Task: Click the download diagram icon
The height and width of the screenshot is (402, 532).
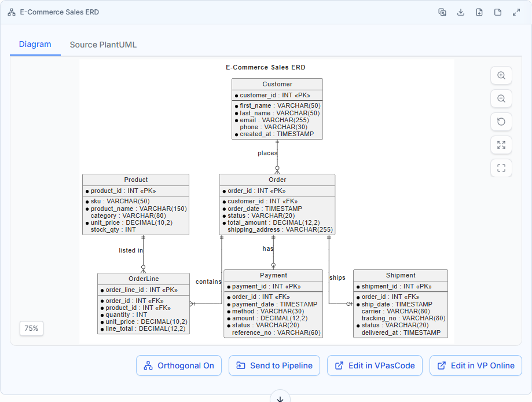Action: tap(461, 13)
